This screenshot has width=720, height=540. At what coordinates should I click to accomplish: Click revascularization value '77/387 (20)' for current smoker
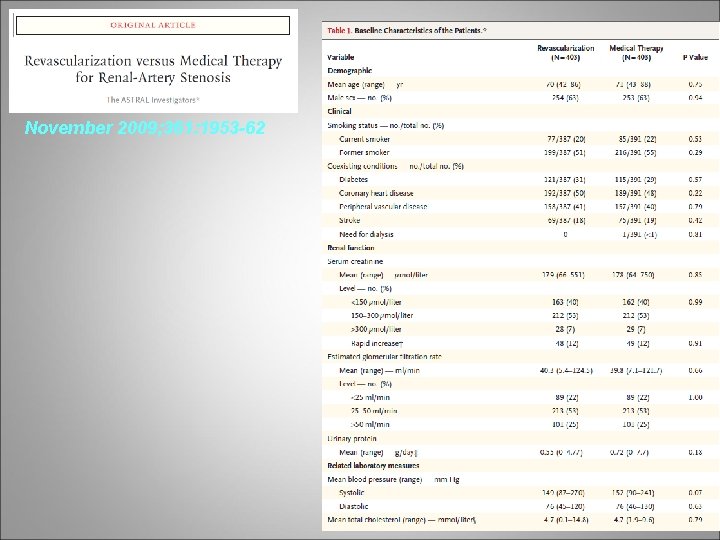pos(565,139)
